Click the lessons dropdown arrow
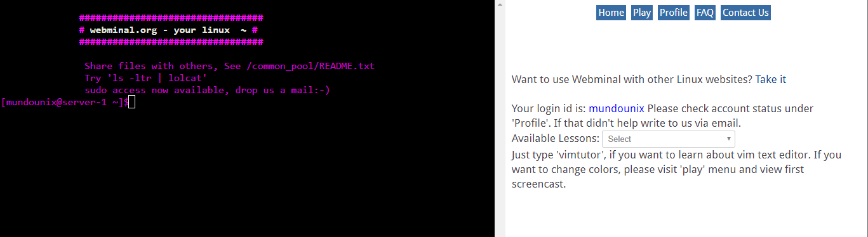The height and width of the screenshot is (237, 868). click(x=728, y=139)
